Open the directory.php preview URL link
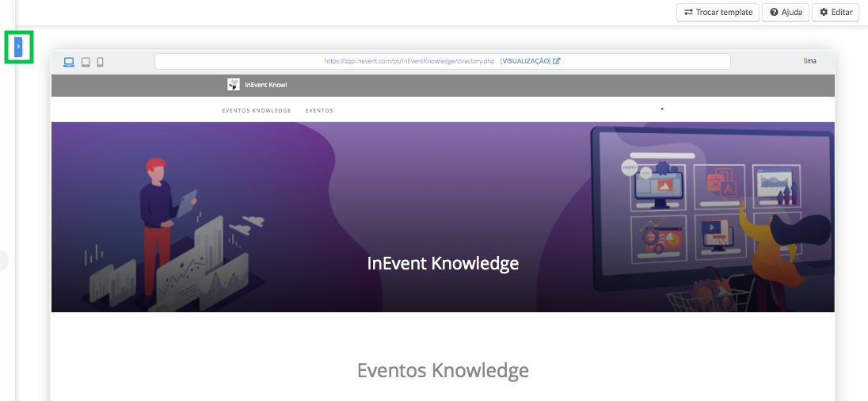Screen dimensions: 868x401 pos(409,61)
